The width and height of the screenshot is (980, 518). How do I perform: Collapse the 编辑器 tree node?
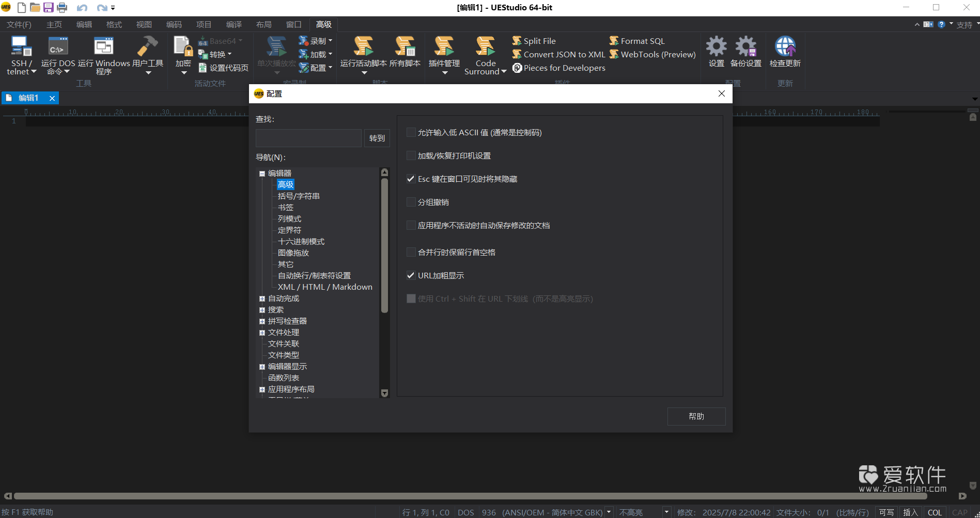[x=262, y=174]
